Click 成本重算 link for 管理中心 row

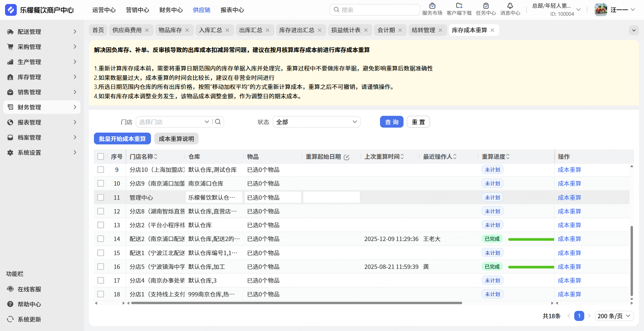click(x=569, y=197)
